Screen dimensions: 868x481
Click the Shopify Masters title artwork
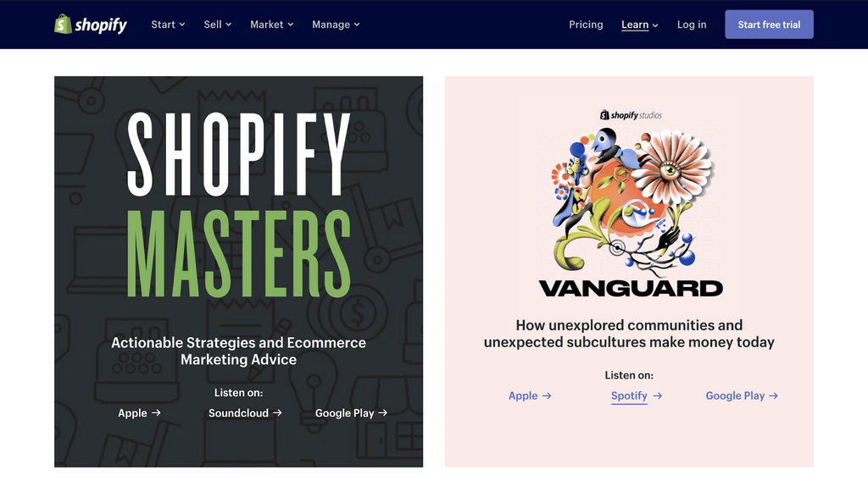(238, 205)
